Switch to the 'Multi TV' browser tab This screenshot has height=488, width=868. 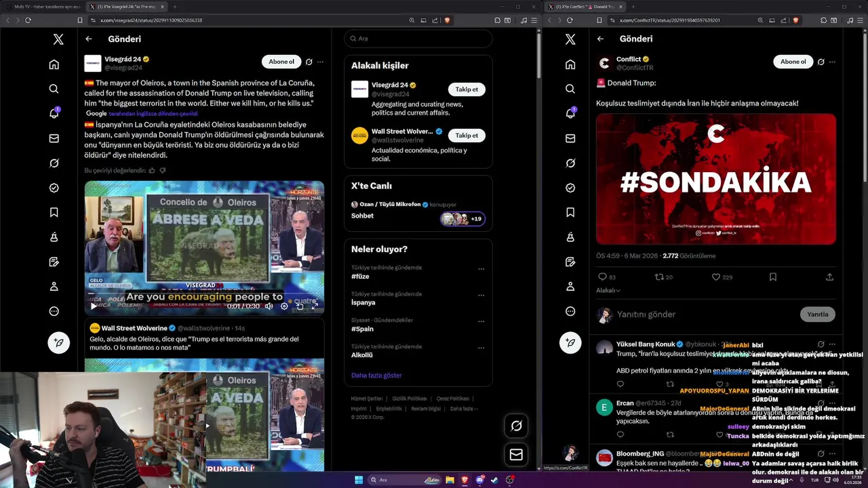44,7
